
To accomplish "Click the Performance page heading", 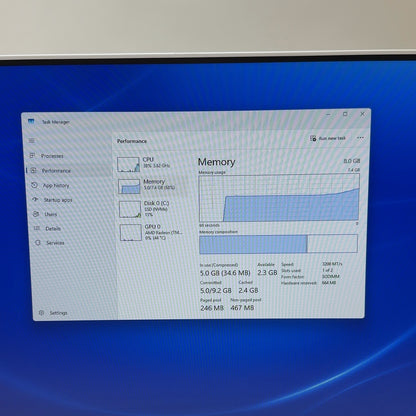I will click(132, 141).
